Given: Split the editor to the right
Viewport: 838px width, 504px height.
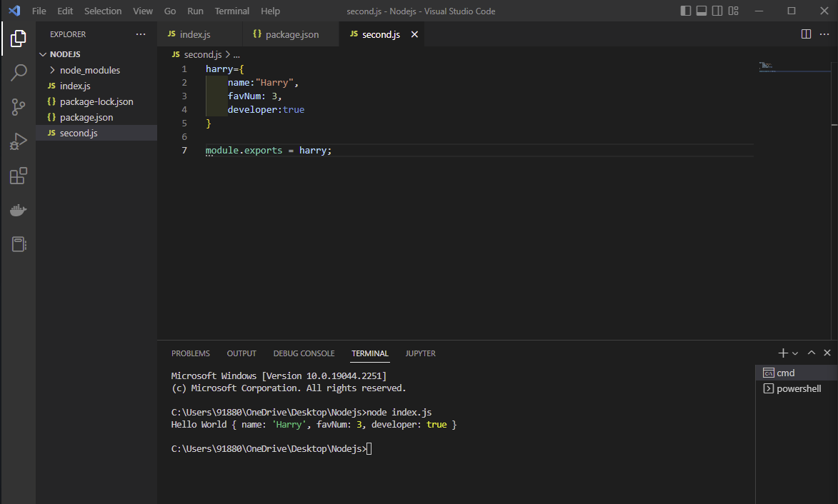Looking at the screenshot, I should pos(807,34).
